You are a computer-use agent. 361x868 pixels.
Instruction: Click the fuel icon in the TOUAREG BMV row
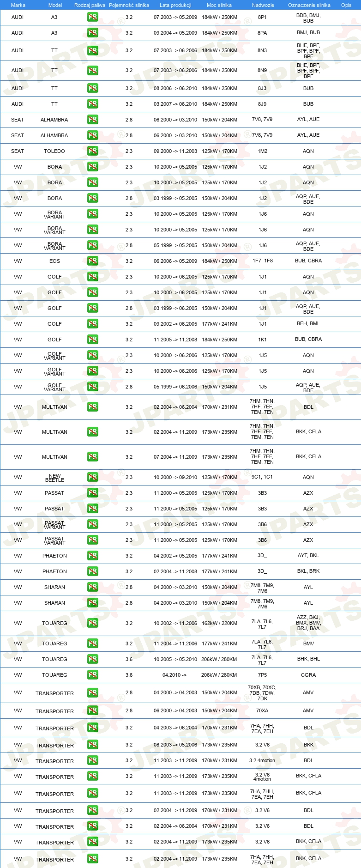pyautogui.click(x=93, y=643)
